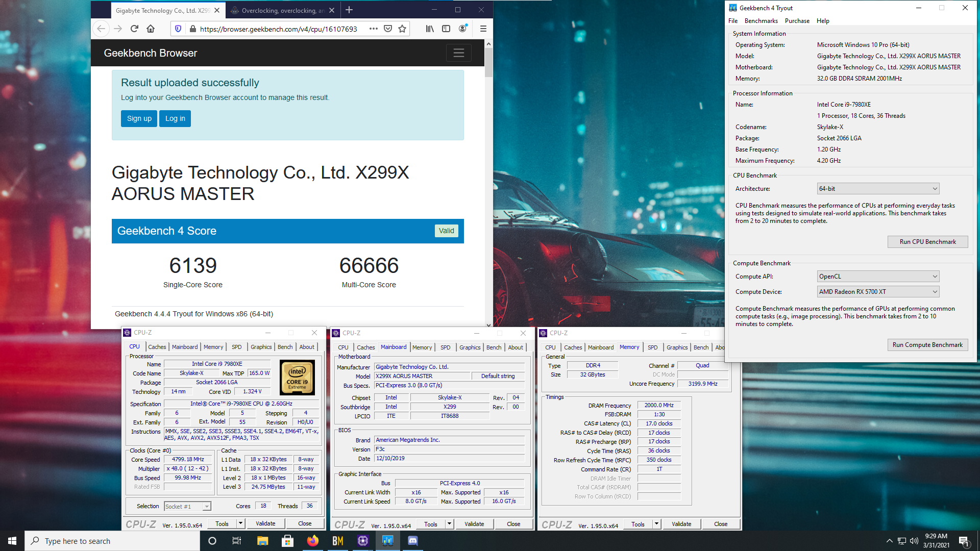Viewport: 980px width, 551px height.
Task: Click the browser page scrollbar thumb
Action: [488, 63]
